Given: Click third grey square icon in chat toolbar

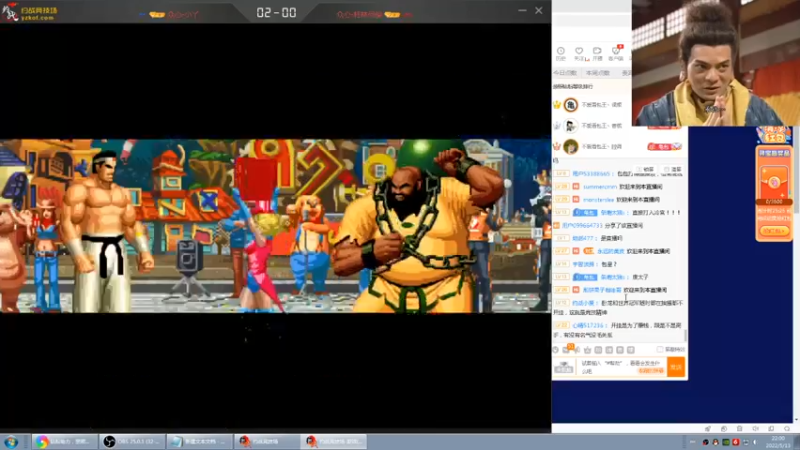Looking at the screenshot, I should click(x=620, y=350).
